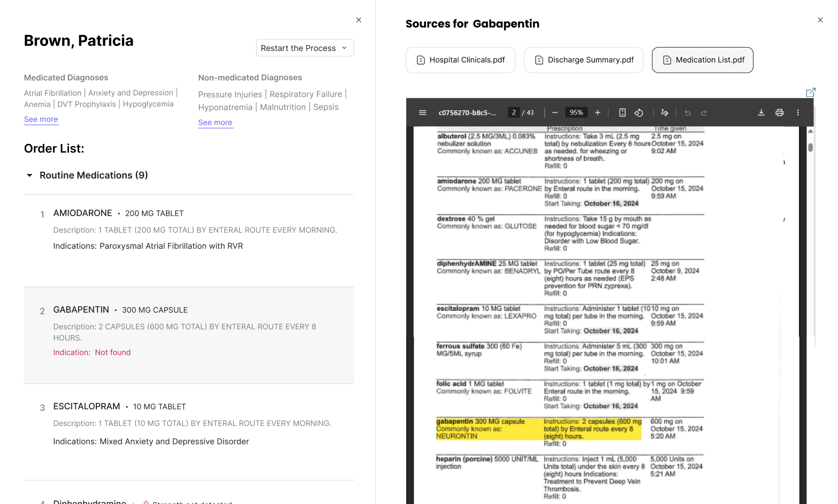Click the Sources for Gabapentin heading
Screen dimensions: 838x504
(473, 24)
